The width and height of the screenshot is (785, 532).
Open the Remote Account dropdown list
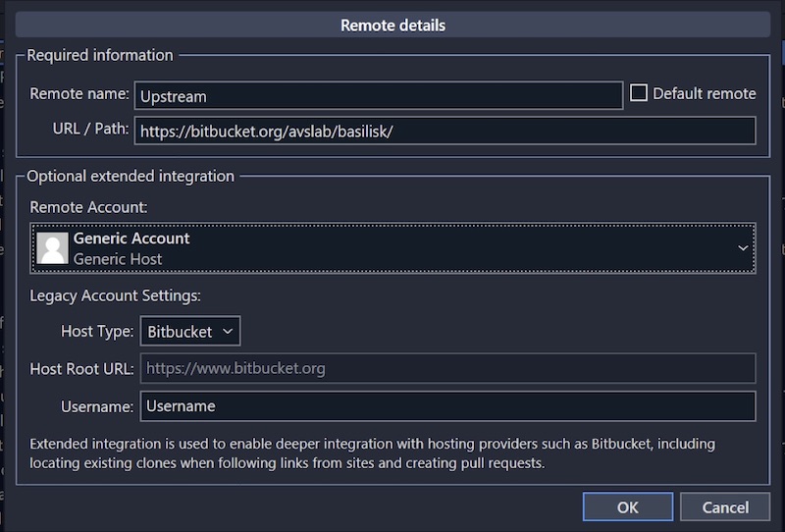[x=392, y=248]
